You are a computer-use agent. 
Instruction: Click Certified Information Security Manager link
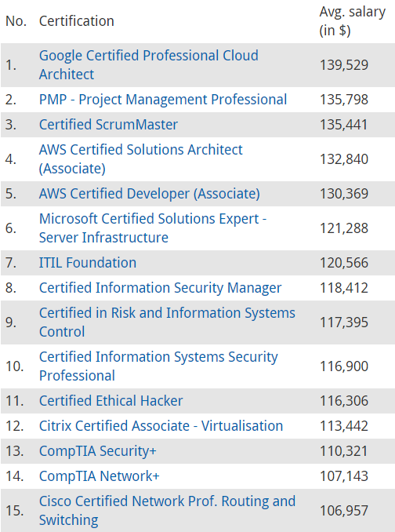[x=160, y=288]
